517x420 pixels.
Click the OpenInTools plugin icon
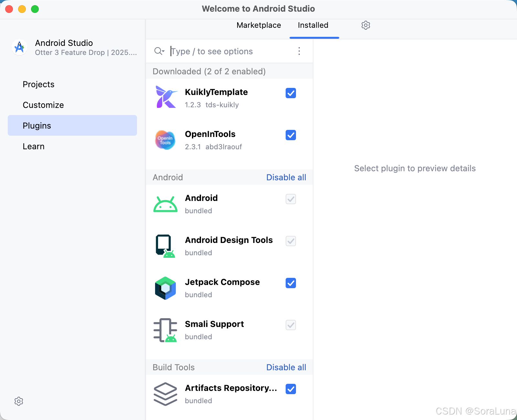point(165,140)
